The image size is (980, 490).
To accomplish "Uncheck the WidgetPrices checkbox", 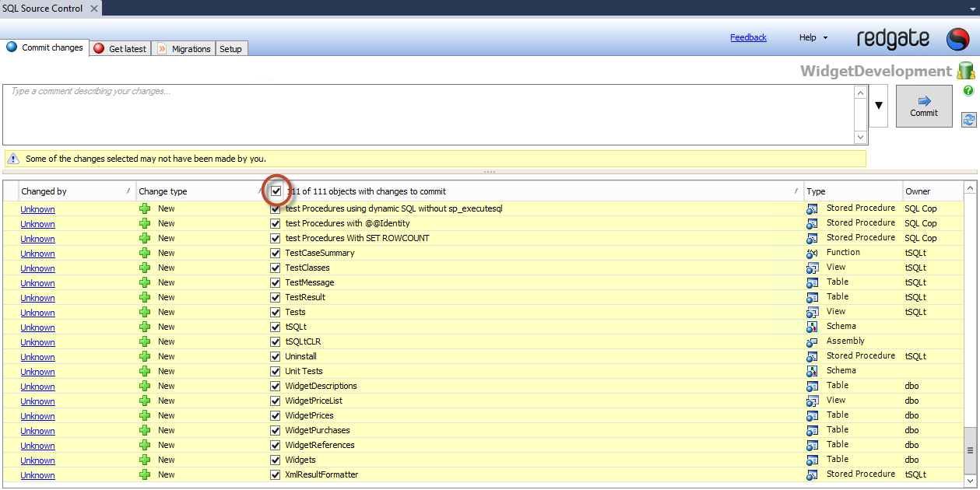I will tap(275, 415).
